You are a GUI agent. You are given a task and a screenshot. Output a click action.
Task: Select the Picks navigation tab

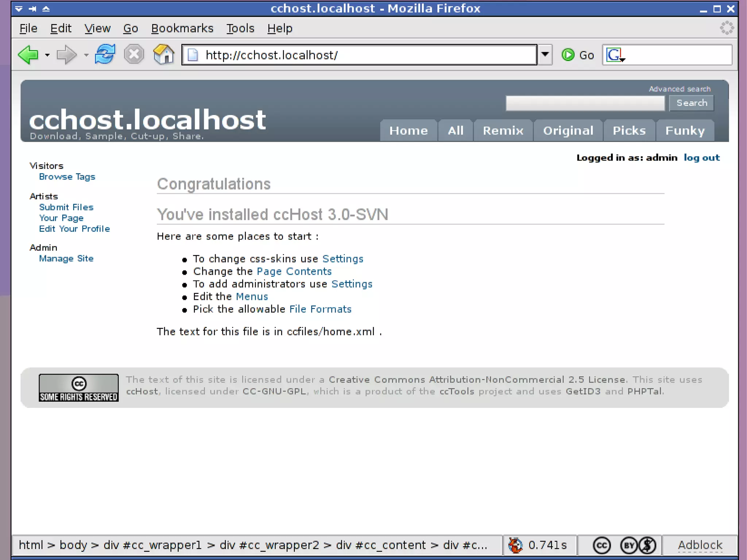pos(629,131)
